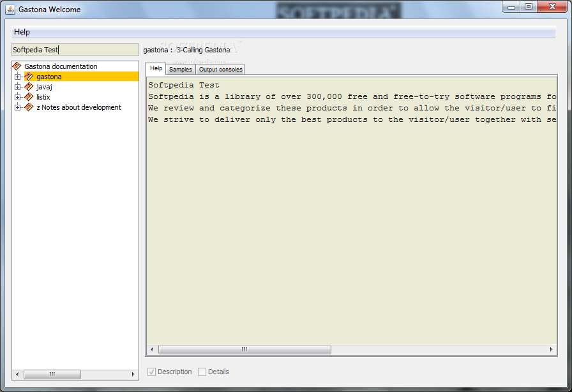Viewport: 572px width, 392px height.
Task: Expand the z Notes about development node
Action: point(17,107)
